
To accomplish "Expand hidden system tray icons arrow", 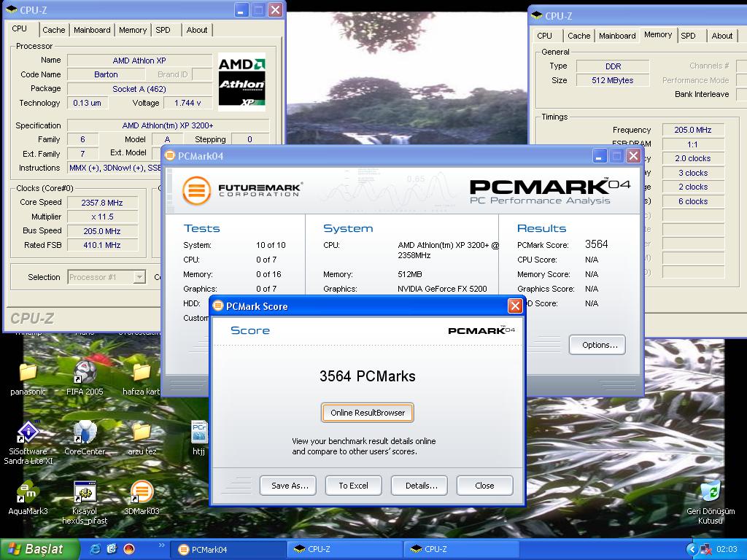I will [x=692, y=549].
